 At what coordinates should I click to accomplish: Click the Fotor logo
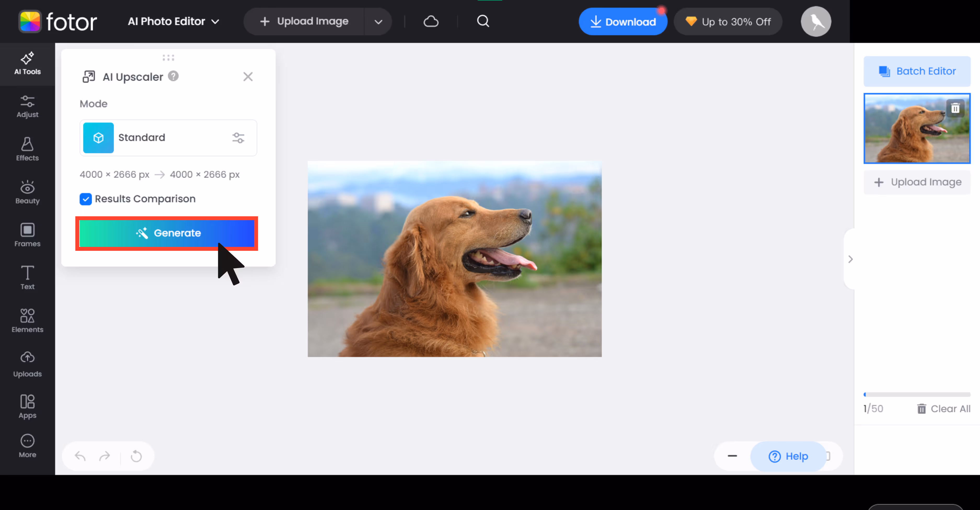[58, 21]
